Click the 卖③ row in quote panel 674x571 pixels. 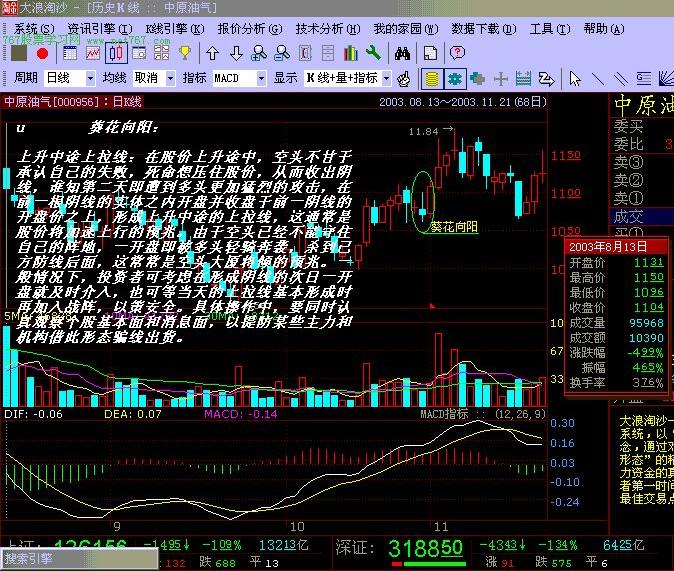pyautogui.click(x=641, y=163)
